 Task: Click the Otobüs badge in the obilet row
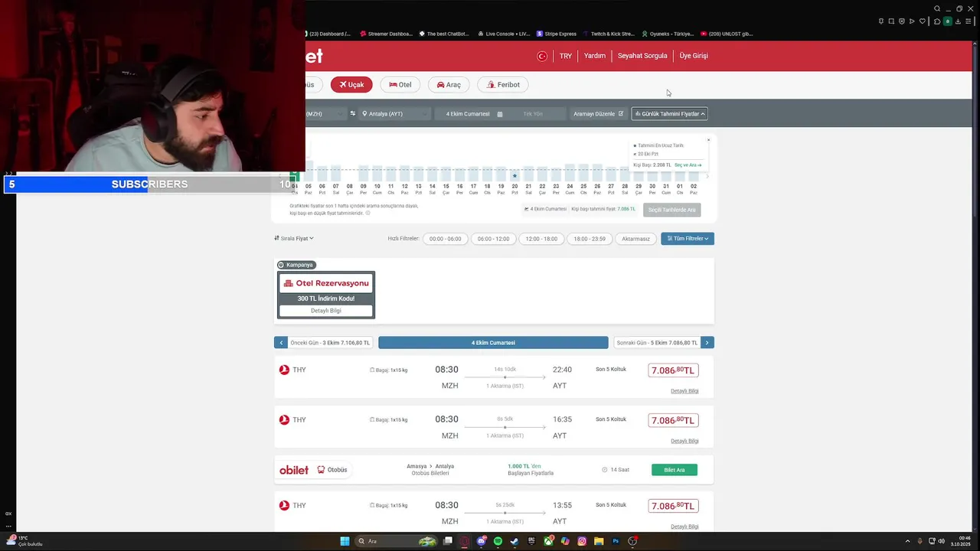(332, 470)
